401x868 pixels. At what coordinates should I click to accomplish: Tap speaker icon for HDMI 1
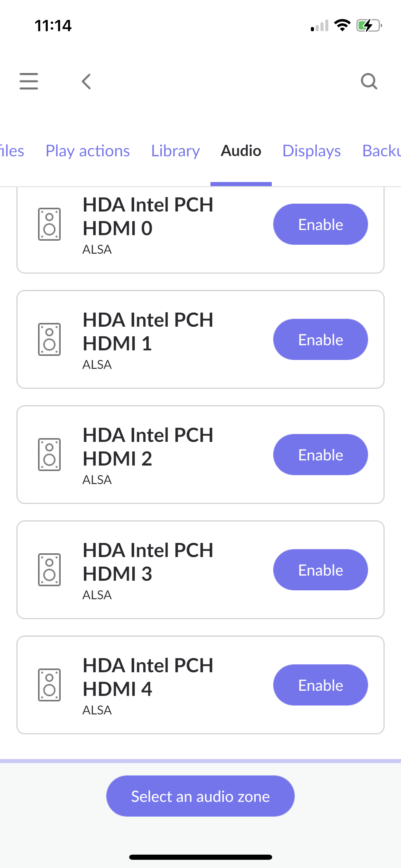coord(49,339)
